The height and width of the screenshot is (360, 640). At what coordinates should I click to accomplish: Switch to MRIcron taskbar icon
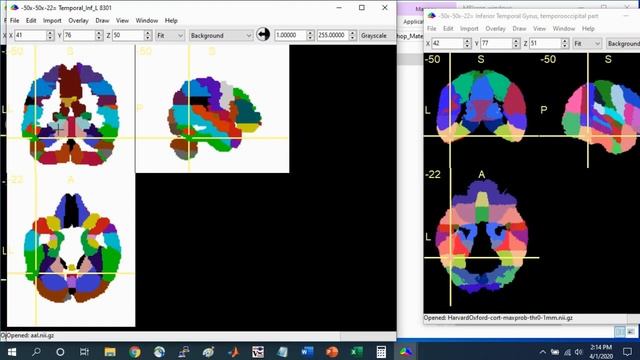click(406, 351)
